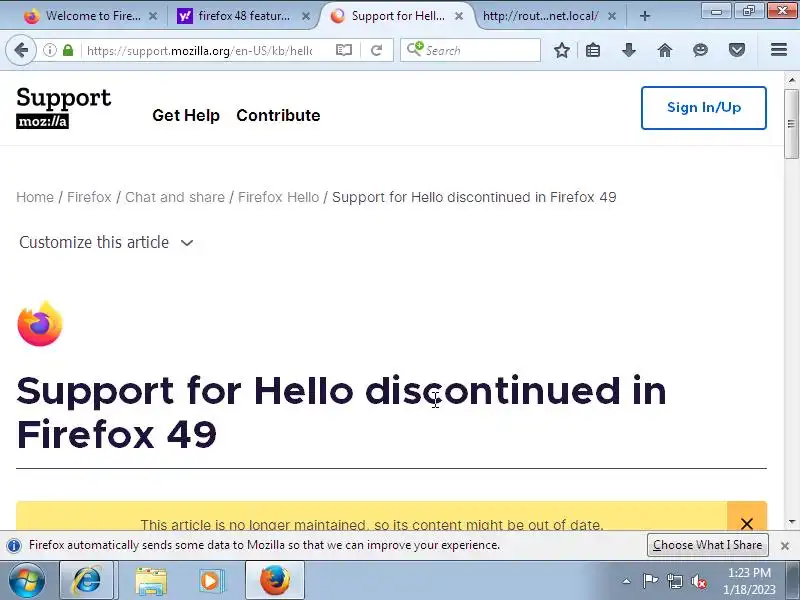
Task: Click the info icon in notification bar
Action: tap(14, 545)
